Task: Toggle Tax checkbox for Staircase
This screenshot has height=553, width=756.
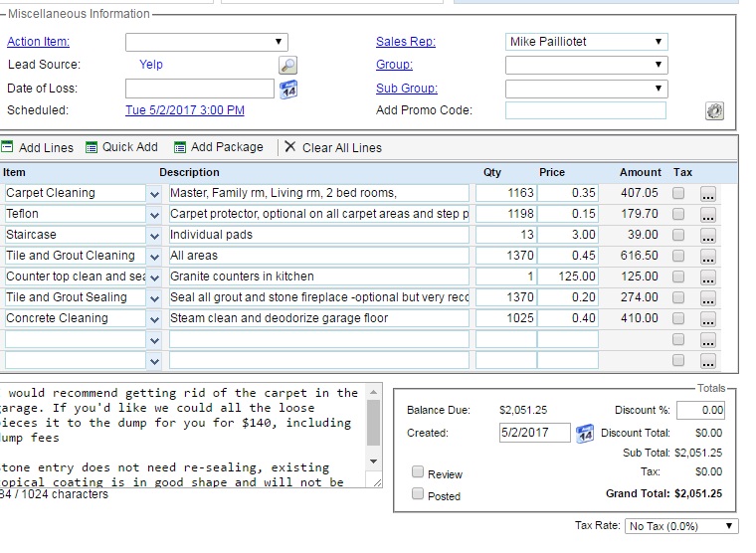Action: tap(678, 235)
